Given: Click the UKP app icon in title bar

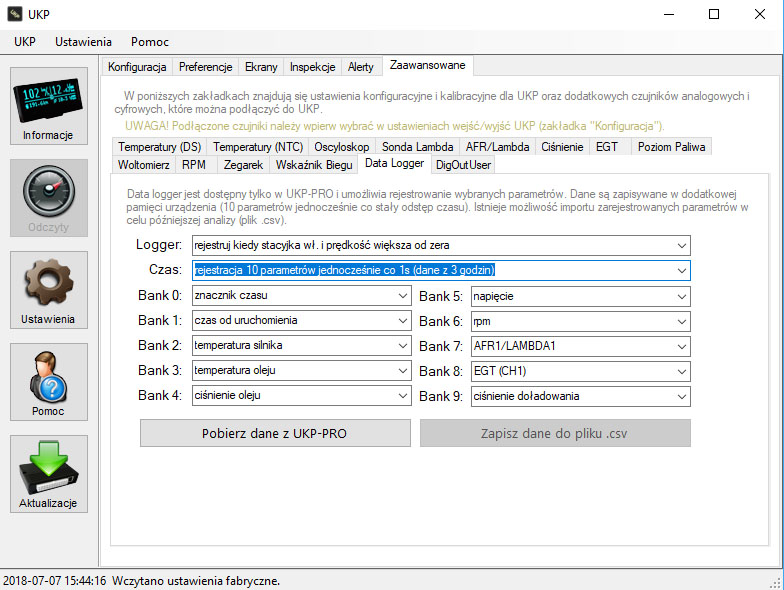Looking at the screenshot, I should pos(14,14).
